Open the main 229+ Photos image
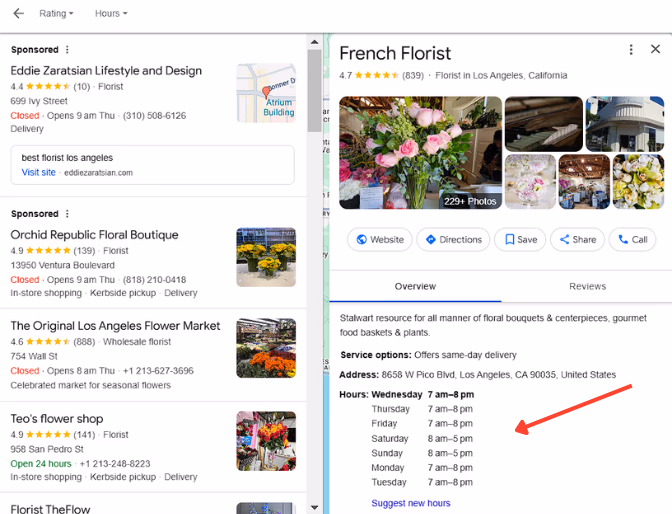Viewport: 672px width, 514px height. point(420,153)
